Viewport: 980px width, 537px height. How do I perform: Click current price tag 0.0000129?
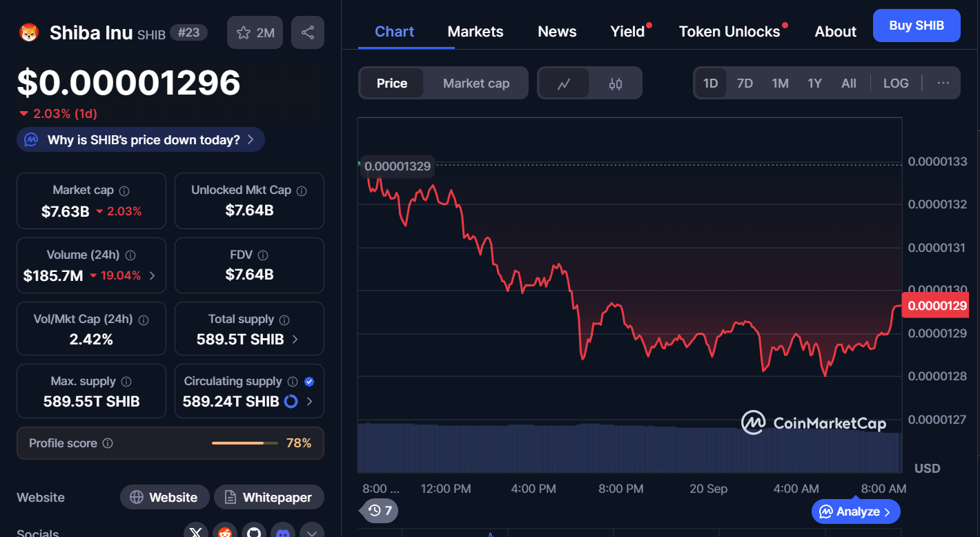[x=934, y=306]
